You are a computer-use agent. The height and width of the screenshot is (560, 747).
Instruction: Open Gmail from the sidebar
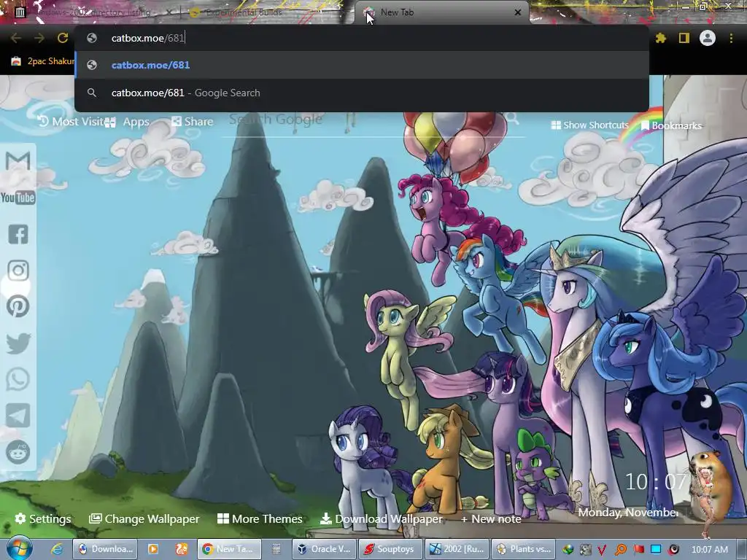[18, 161]
